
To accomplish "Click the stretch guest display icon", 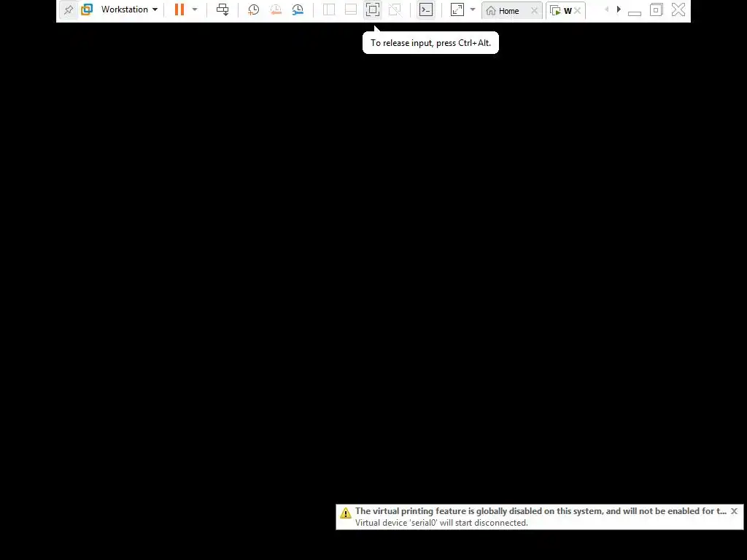I will click(457, 9).
